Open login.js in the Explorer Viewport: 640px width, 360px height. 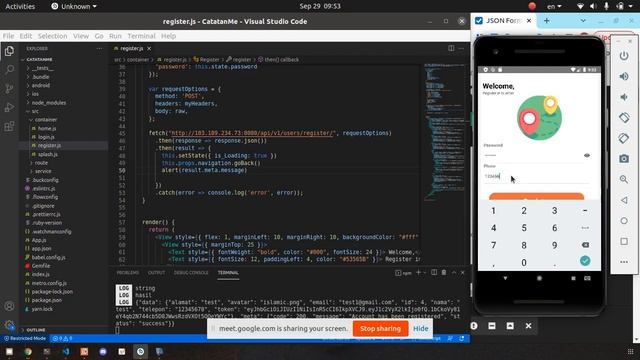click(x=46, y=137)
